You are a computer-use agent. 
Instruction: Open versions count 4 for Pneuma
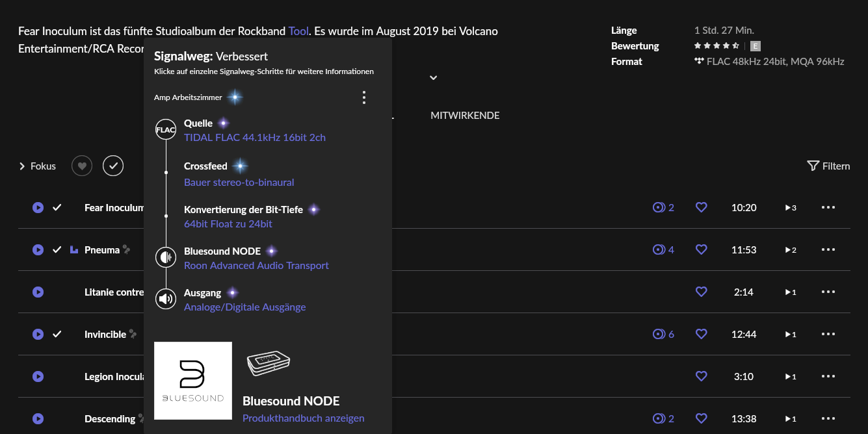(x=663, y=250)
